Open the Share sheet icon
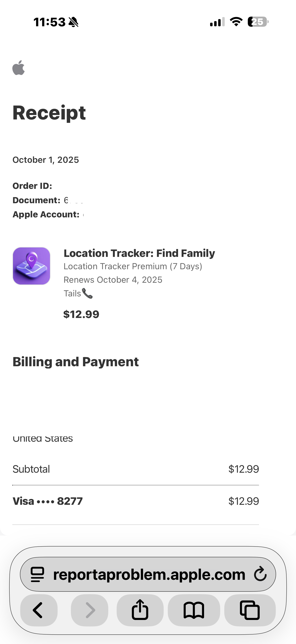 (140, 610)
